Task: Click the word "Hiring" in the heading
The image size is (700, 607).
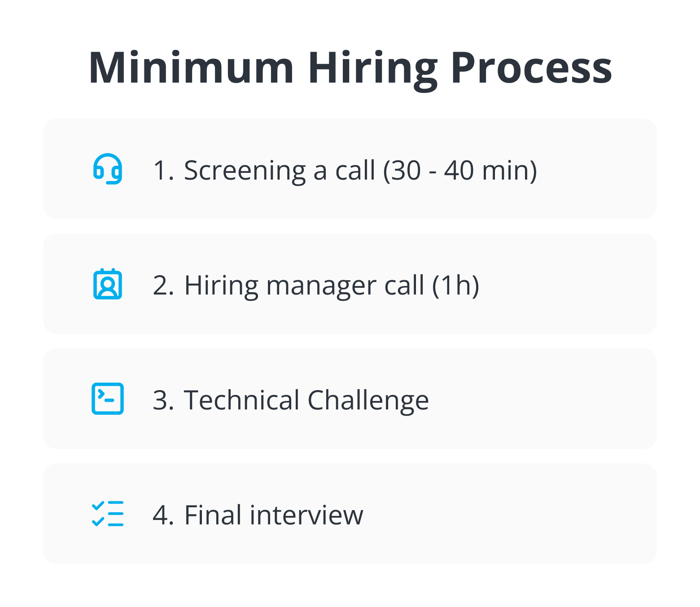Action: (x=372, y=68)
